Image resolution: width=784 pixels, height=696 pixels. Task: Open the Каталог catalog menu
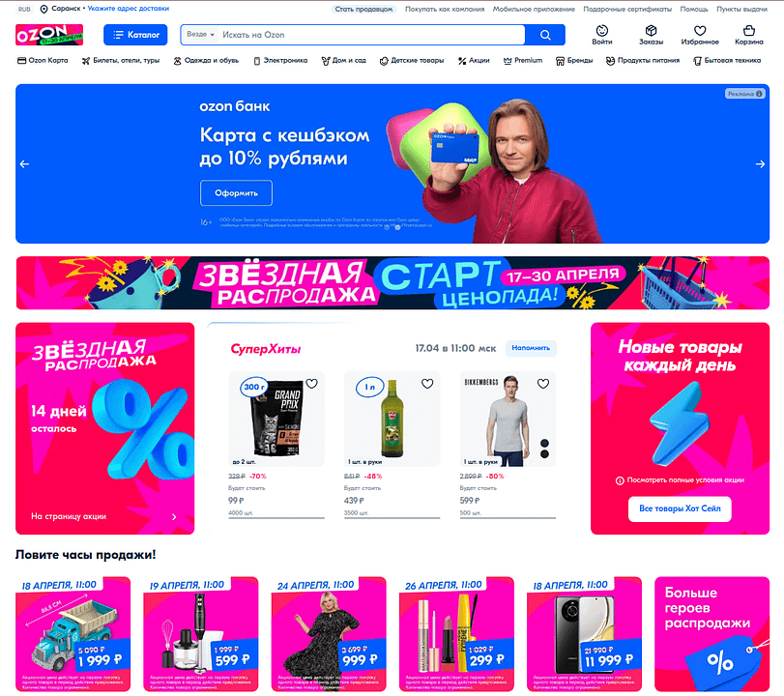pos(135,35)
